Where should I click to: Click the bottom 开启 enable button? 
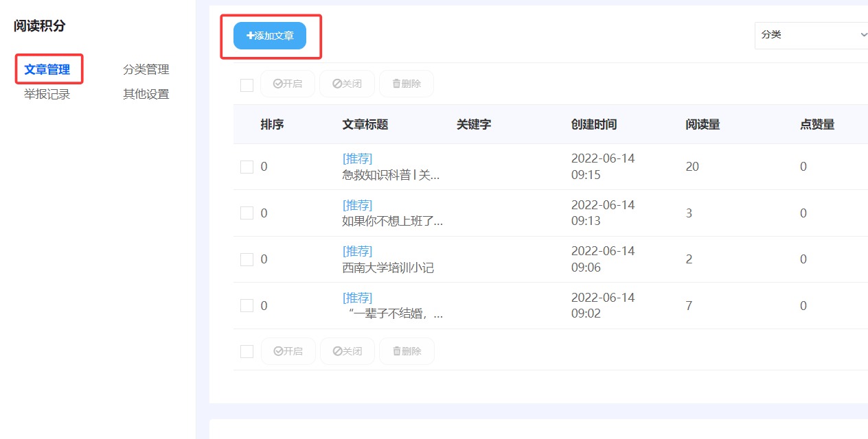(x=288, y=351)
